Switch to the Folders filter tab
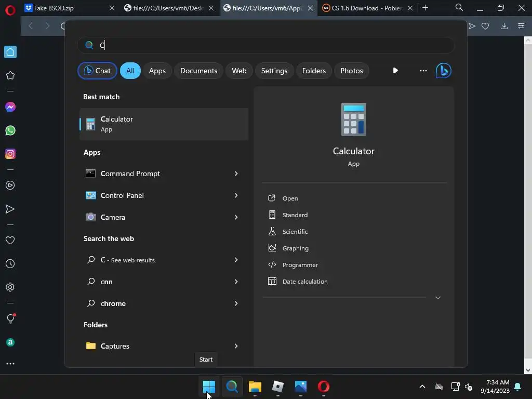The width and height of the screenshot is (532, 399). [314, 71]
